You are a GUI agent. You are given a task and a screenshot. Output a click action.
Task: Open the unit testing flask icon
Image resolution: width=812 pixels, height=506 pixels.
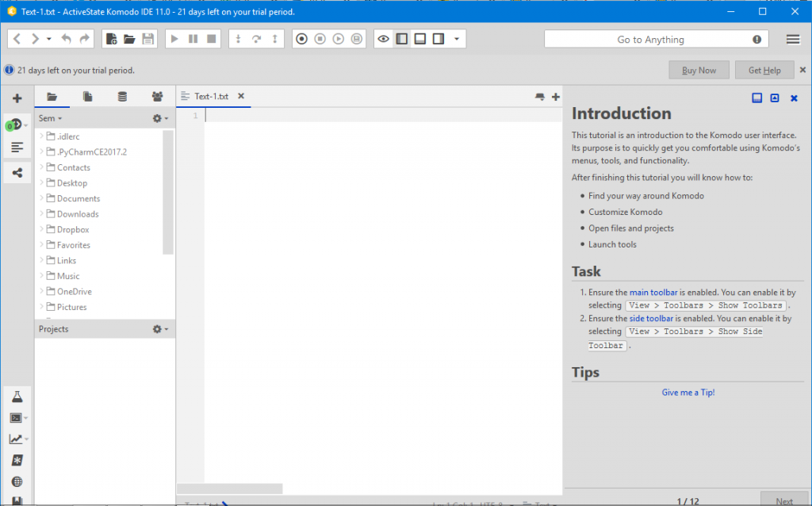tap(17, 397)
